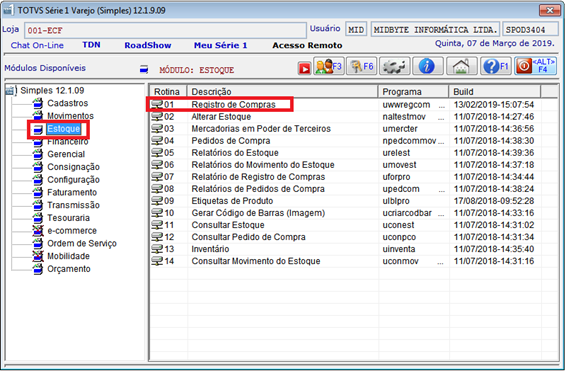Click the routine icon in row 09
This screenshot has width=566, height=371.
point(157,201)
